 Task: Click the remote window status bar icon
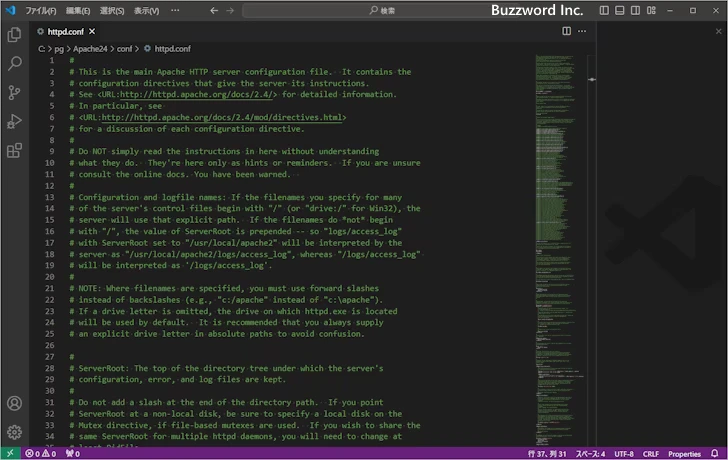coord(9,453)
